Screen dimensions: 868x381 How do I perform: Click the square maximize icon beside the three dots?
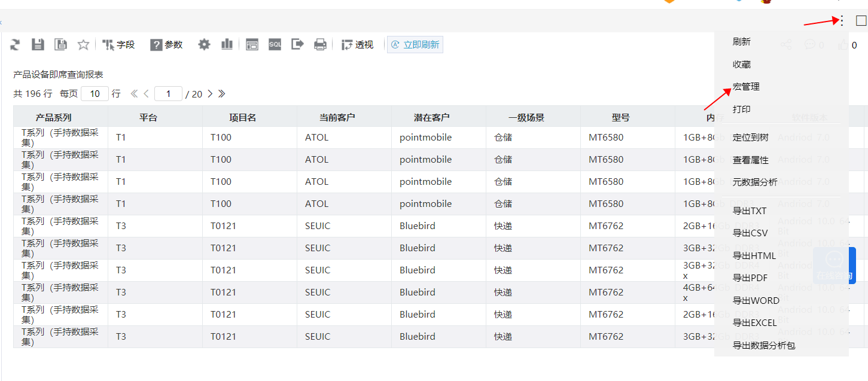click(861, 21)
